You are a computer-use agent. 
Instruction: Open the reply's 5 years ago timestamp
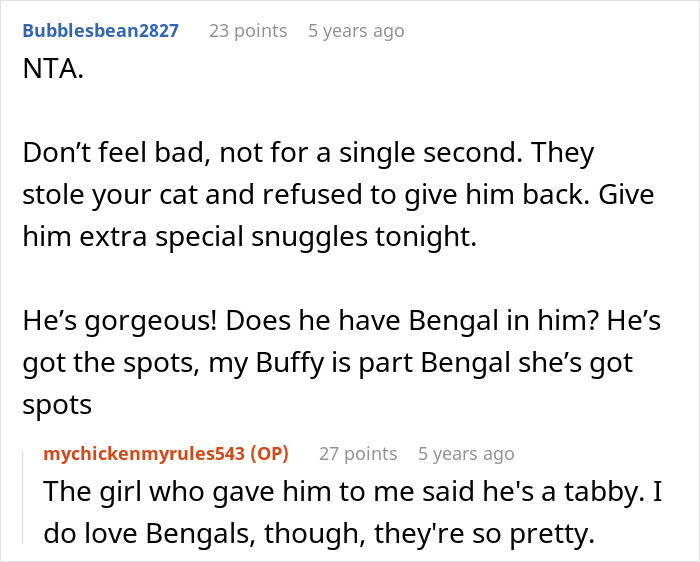(x=466, y=454)
